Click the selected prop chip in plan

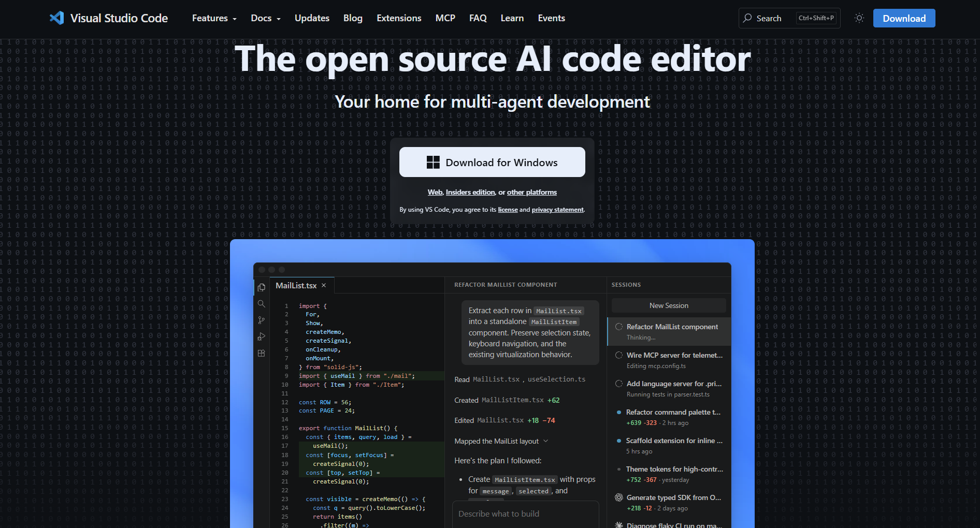[x=534, y=491]
